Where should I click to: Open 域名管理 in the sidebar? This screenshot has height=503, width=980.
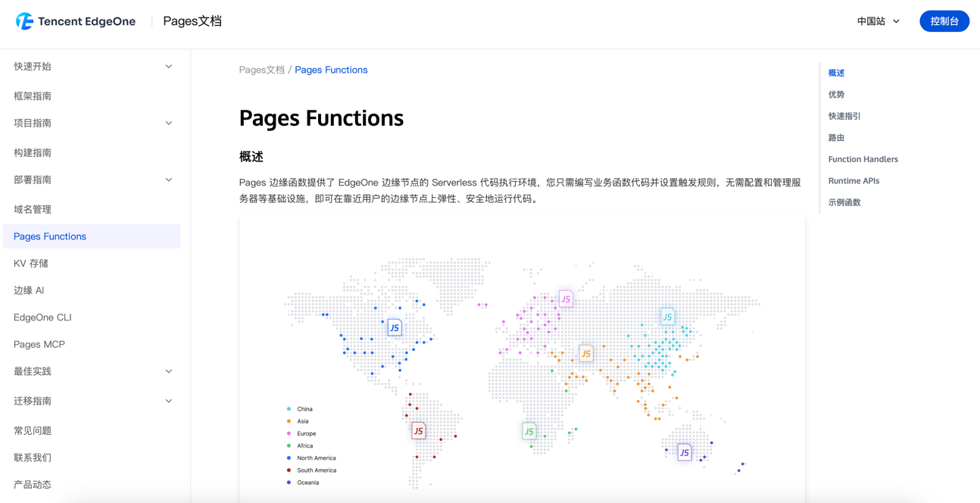tap(33, 209)
